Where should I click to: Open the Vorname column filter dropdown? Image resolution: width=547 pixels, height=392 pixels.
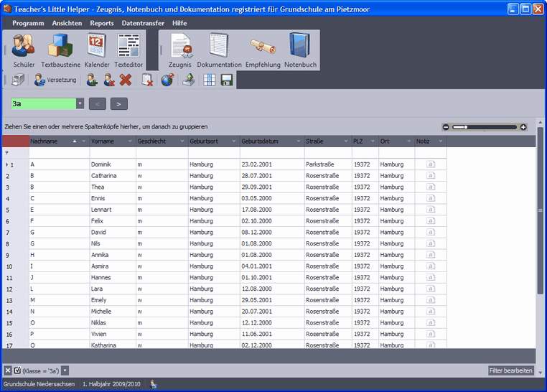pos(130,141)
